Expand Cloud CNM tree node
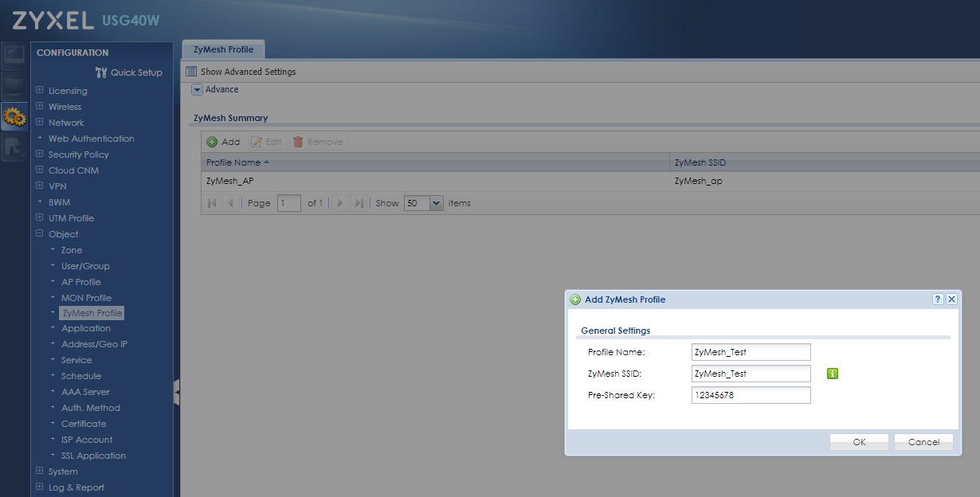This screenshot has height=497, width=980. click(40, 170)
